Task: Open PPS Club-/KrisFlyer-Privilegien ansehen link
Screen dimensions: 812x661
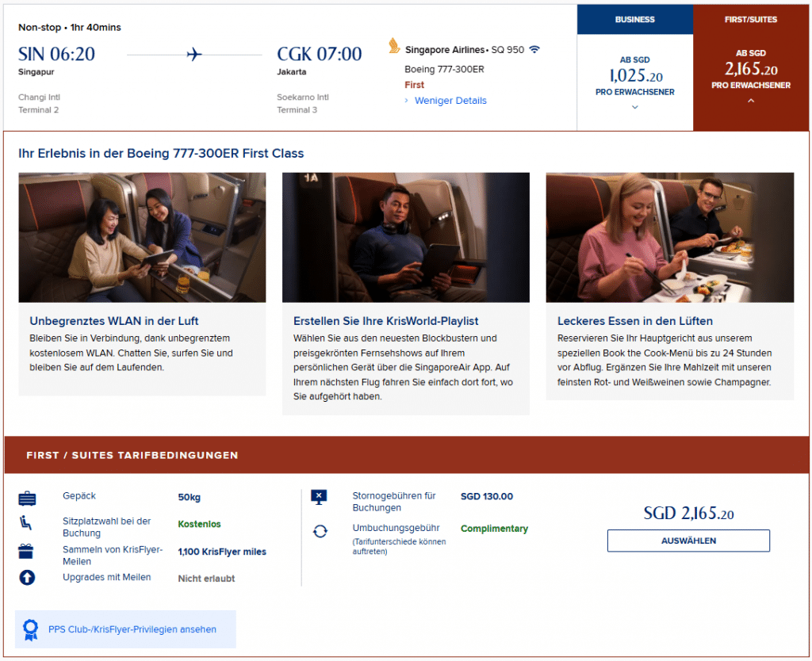Action: [132, 629]
